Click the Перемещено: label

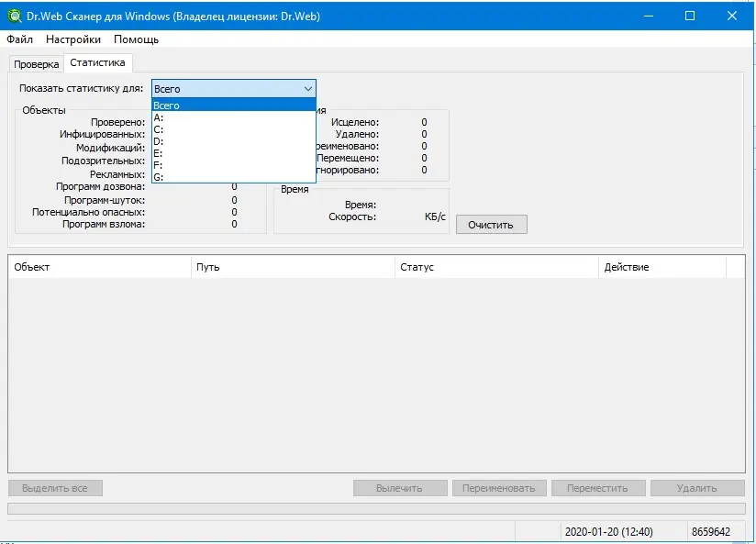[348, 158]
